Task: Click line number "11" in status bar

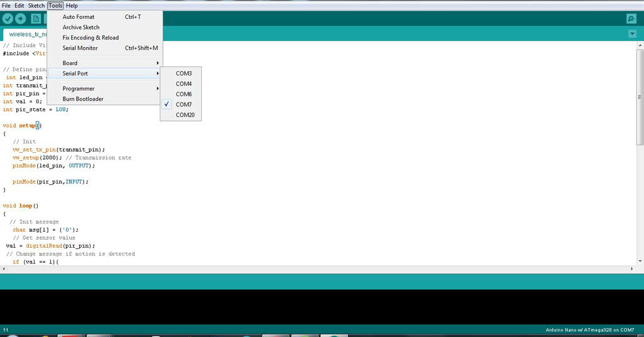Action: point(6,330)
